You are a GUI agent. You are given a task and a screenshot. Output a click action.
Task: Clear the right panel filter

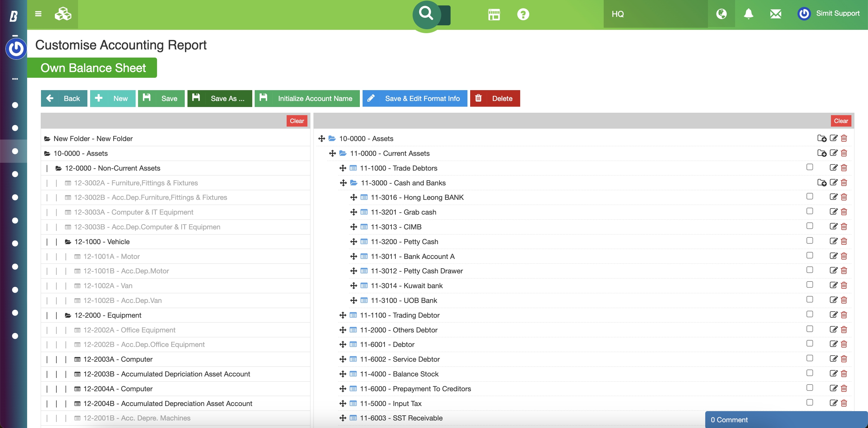pyautogui.click(x=841, y=121)
